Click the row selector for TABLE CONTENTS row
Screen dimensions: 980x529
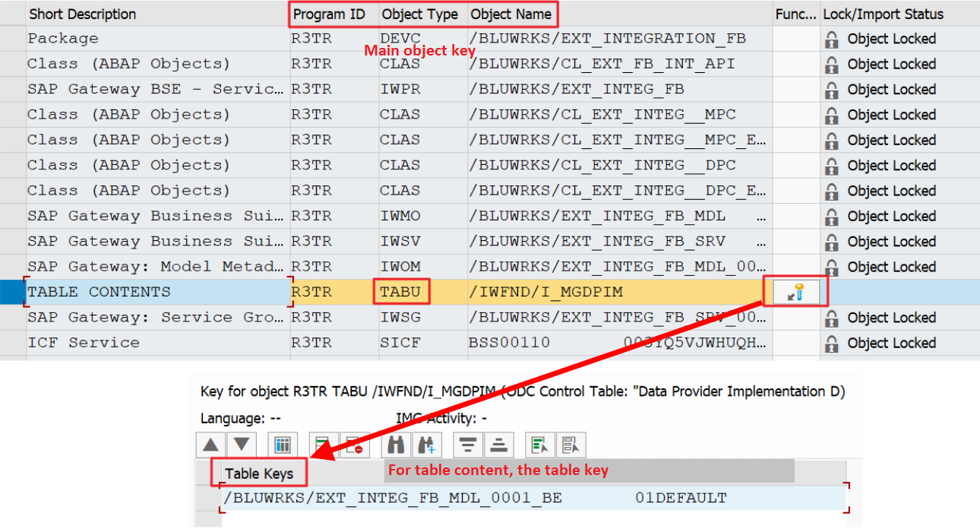[x=12, y=292]
